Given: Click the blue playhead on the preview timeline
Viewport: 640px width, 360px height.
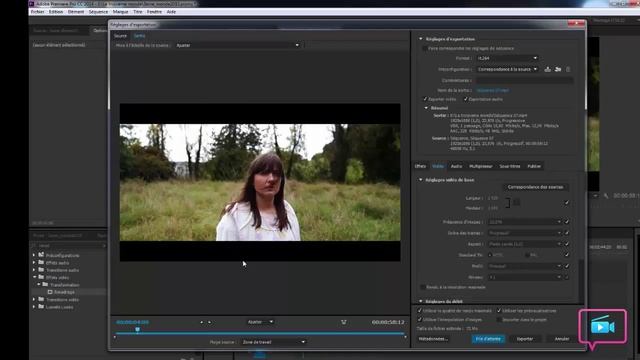Looking at the screenshot, I should 138,329.
